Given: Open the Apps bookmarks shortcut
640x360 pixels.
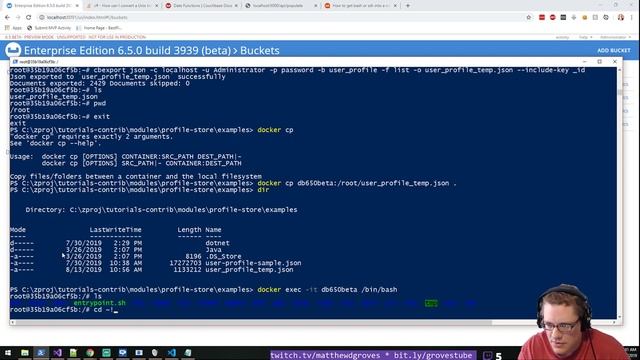Looking at the screenshot, I should coord(13,28).
